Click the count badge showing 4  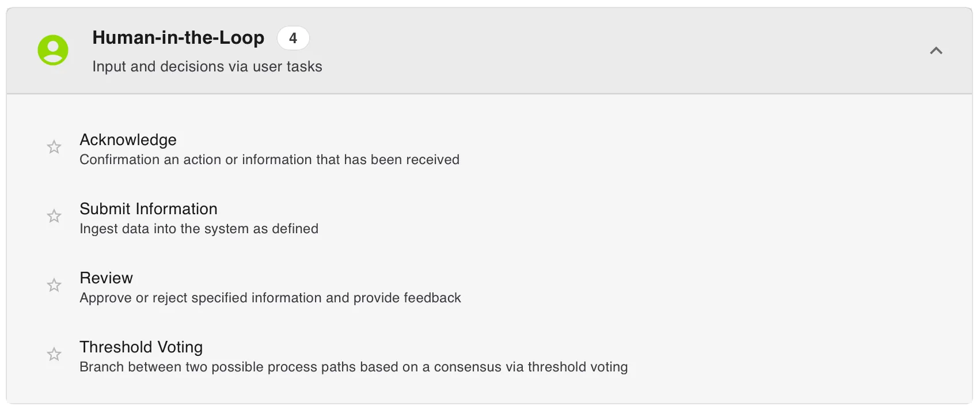293,38
